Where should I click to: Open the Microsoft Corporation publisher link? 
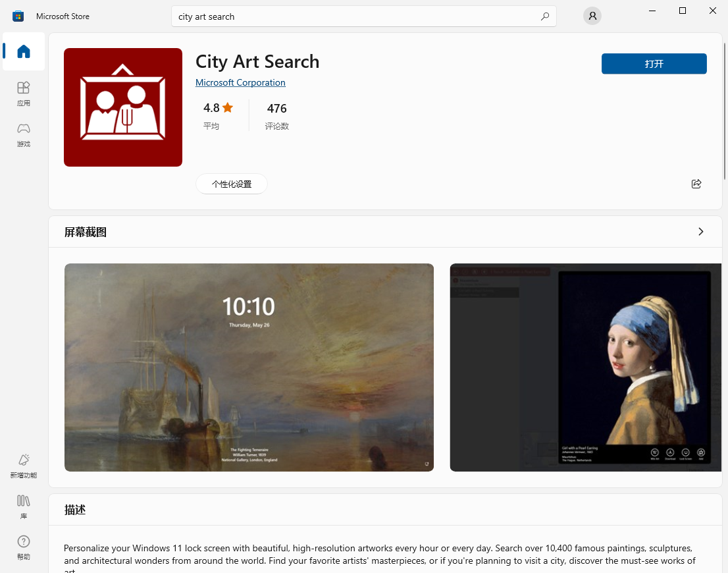click(x=240, y=82)
